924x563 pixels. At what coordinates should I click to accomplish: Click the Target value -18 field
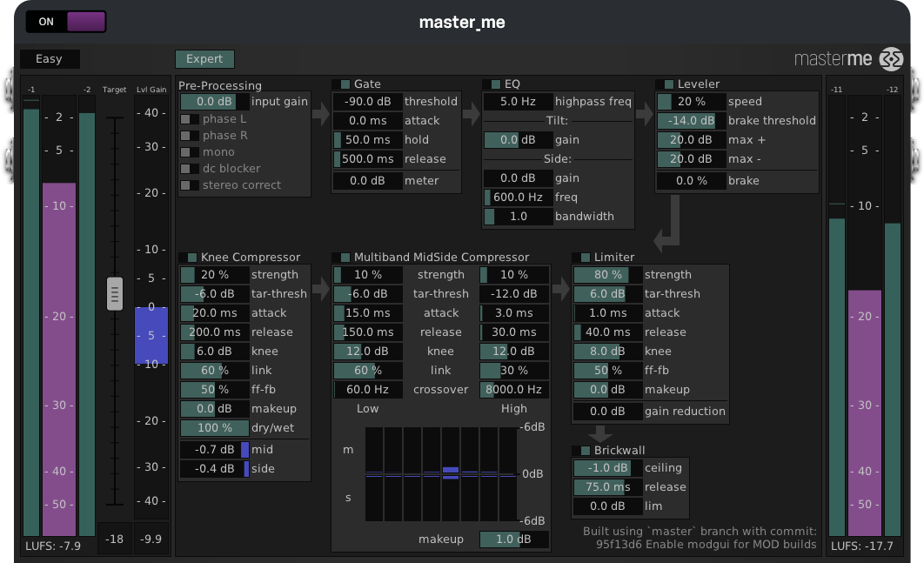click(114, 539)
